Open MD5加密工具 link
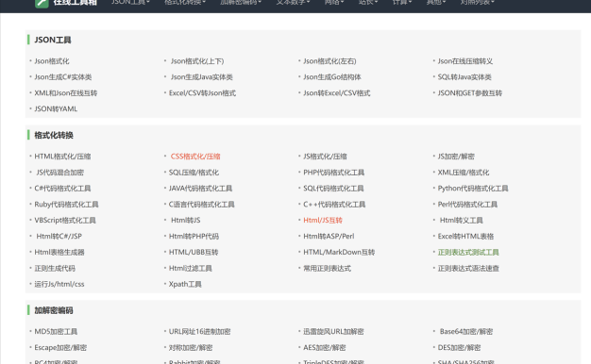Image resolution: width=591 pixels, height=364 pixels. pos(56,332)
